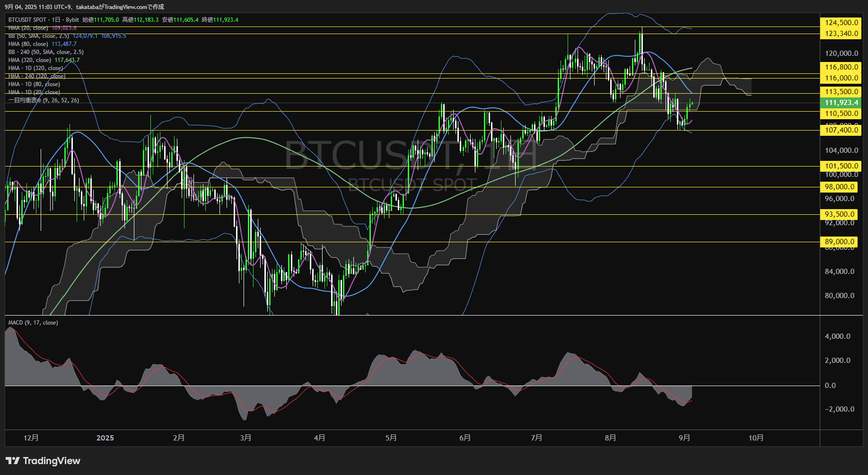Screen dimensions: 868x475
Task: Click the 84,000.0 price axis value
Action: coord(840,272)
